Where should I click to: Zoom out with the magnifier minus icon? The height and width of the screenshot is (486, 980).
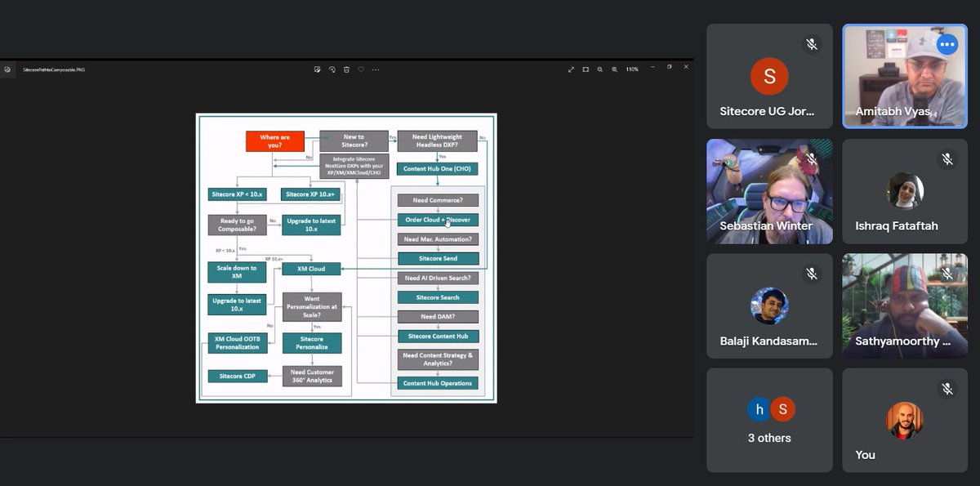pyautogui.click(x=600, y=69)
